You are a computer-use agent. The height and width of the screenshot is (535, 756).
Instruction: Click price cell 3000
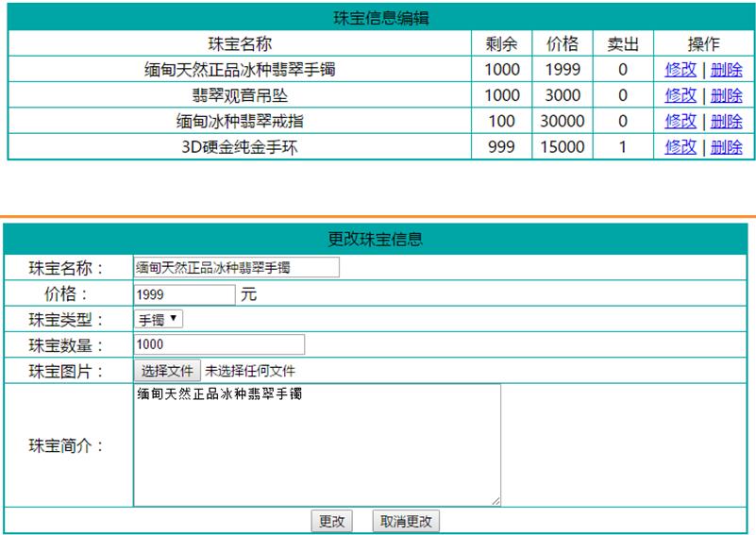(x=563, y=95)
